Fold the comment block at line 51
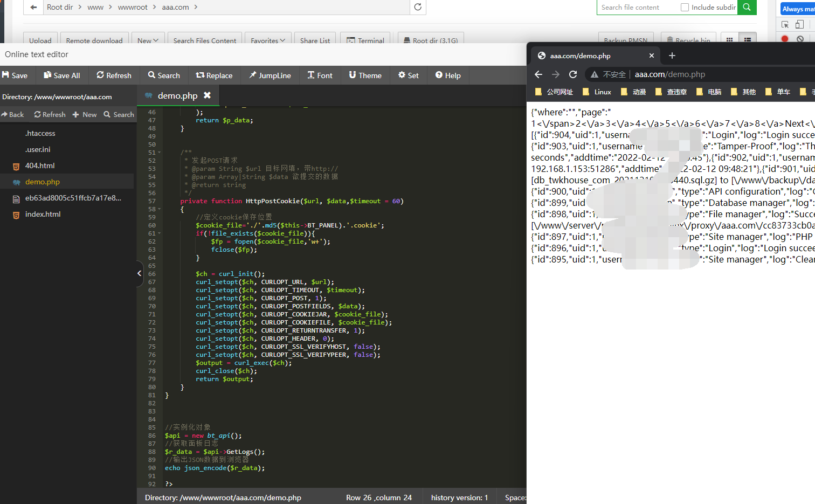Screen dimensions: 815x504 [x=160, y=153]
